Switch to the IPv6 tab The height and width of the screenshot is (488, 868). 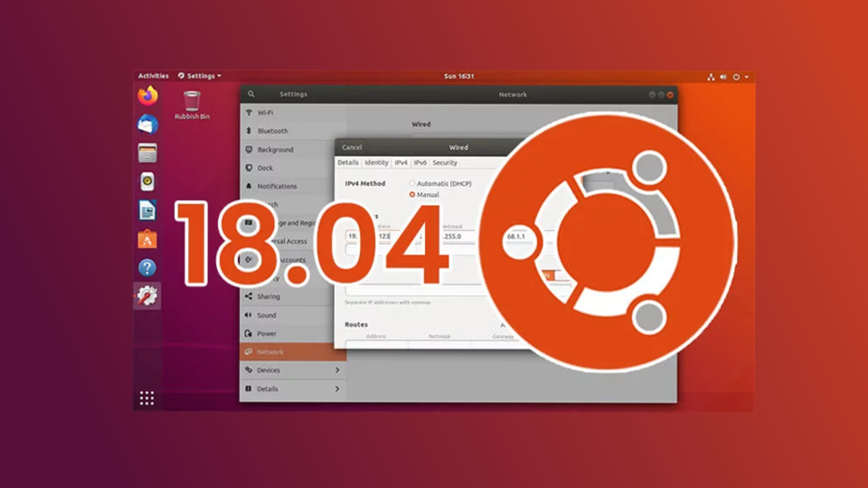[x=420, y=163]
